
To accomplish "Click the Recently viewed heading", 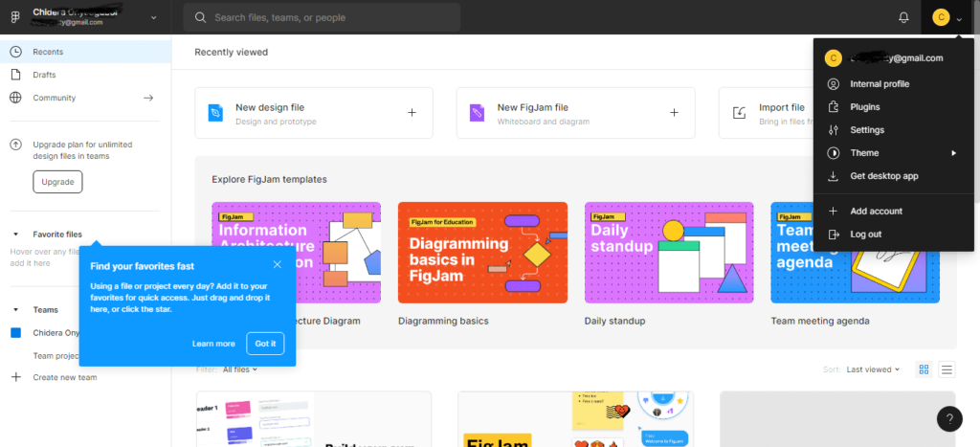I will click(232, 53).
